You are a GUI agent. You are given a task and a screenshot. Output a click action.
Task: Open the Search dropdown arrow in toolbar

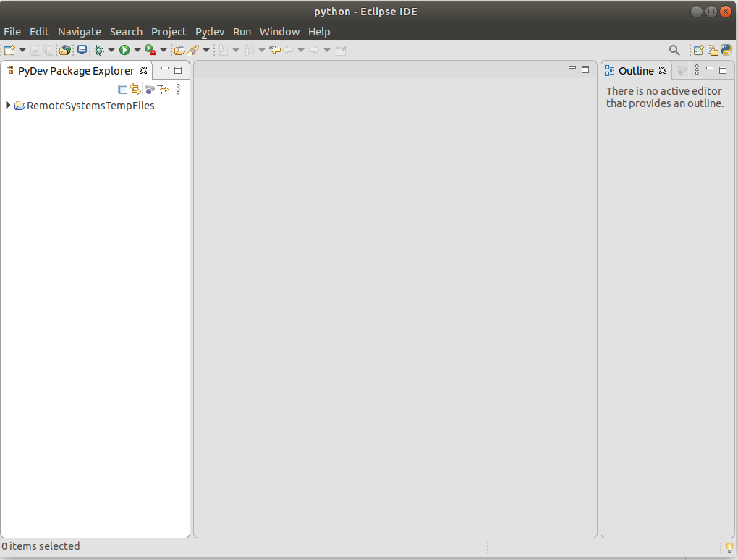206,50
